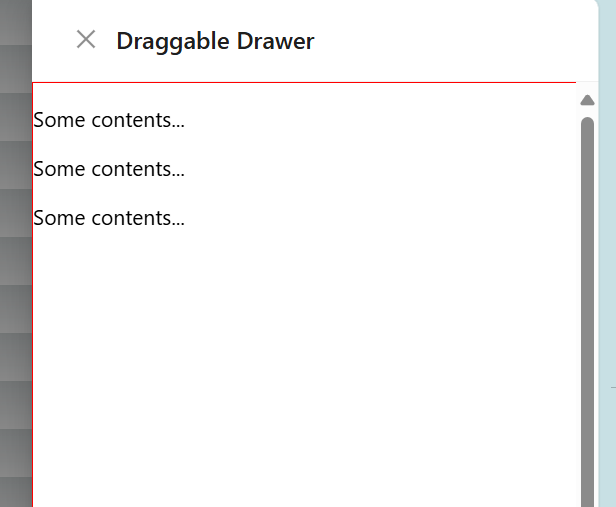The image size is (616, 507).
Task: Close the Draggable Drawer with the X icon
Action: point(86,40)
